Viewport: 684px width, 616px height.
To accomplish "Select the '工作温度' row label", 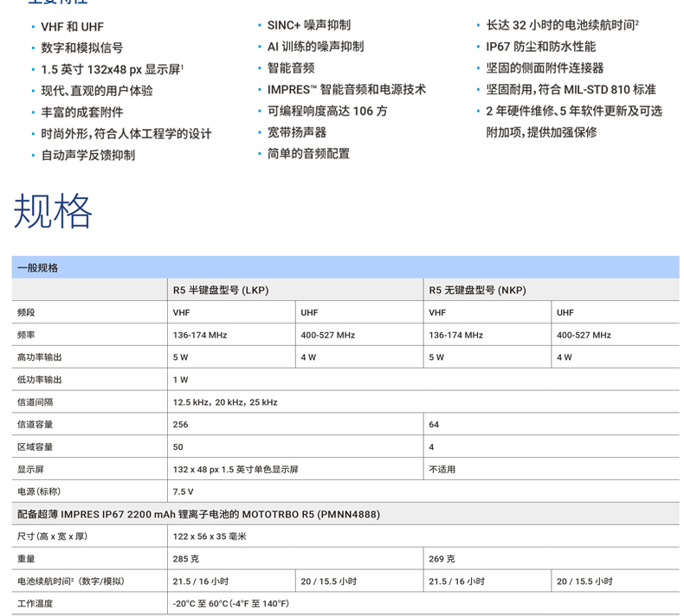I will tap(35, 604).
